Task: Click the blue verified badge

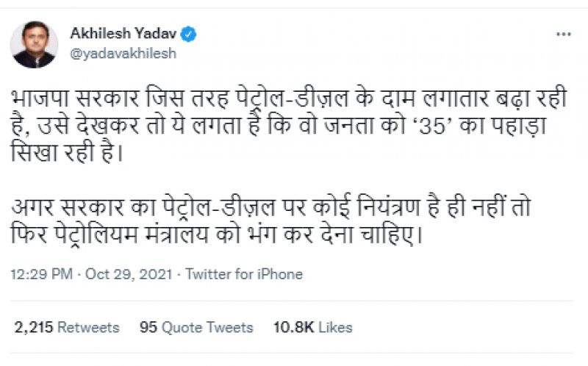Action: coord(188,34)
